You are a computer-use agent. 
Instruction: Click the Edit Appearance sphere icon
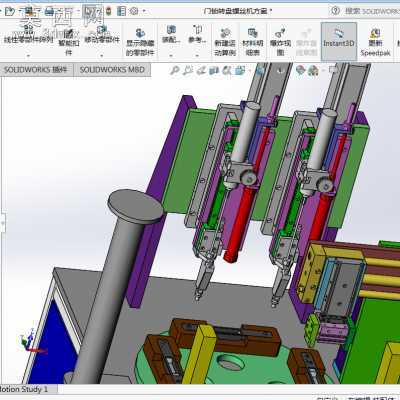301,70
